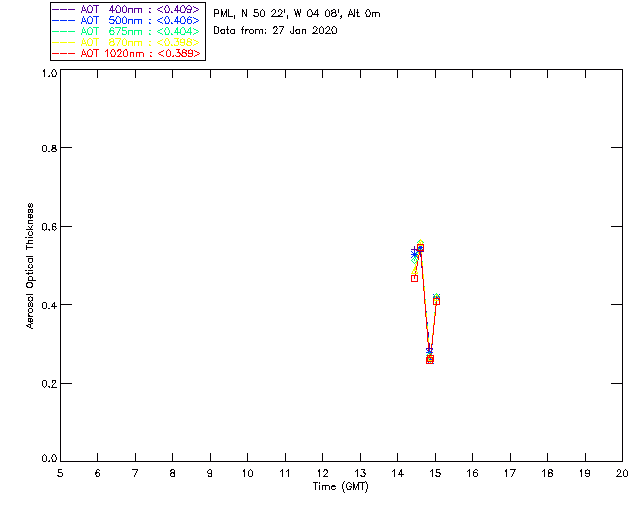The image size is (640, 512).
Task: Click the 'Aerosol Optical Thickness' y-axis label
Action: point(30,266)
